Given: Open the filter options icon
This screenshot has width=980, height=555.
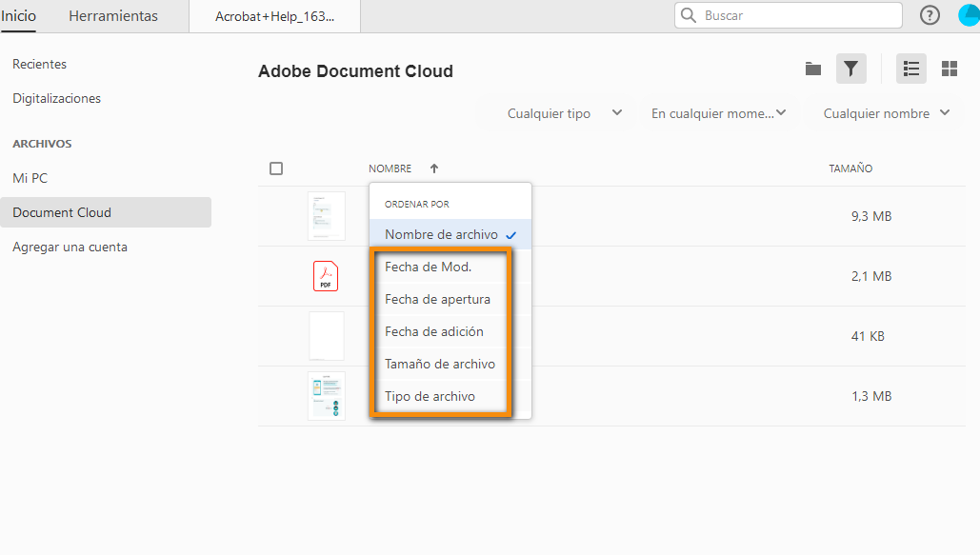Looking at the screenshot, I should point(850,68).
